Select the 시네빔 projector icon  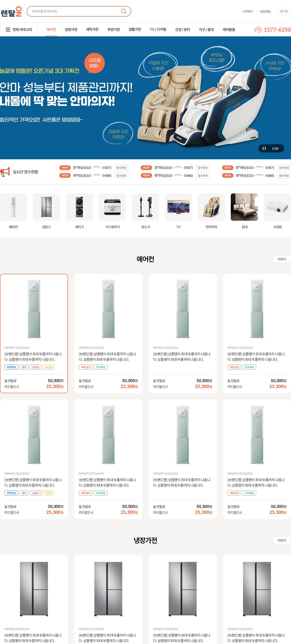(x=277, y=207)
